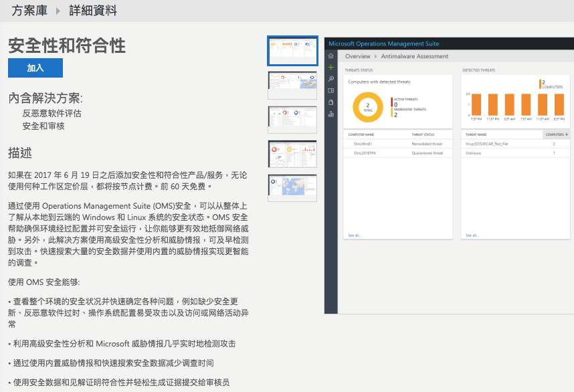Select the fifth thumbnail with world map
Image resolution: width=574 pixels, height=392 pixels.
click(292, 188)
